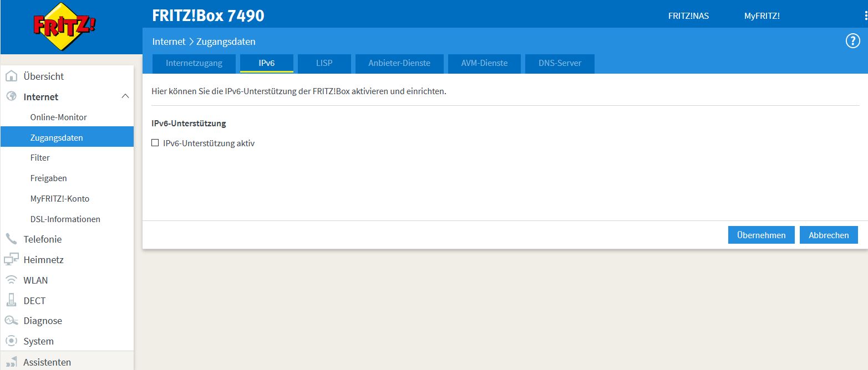Click the Übernehmen button
This screenshot has height=370, width=868.
(x=762, y=235)
